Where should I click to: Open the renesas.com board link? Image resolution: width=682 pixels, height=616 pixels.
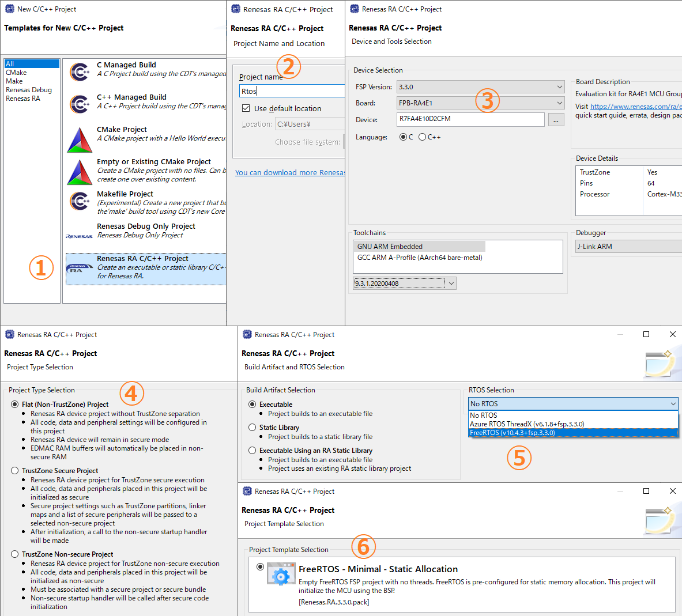(636, 107)
